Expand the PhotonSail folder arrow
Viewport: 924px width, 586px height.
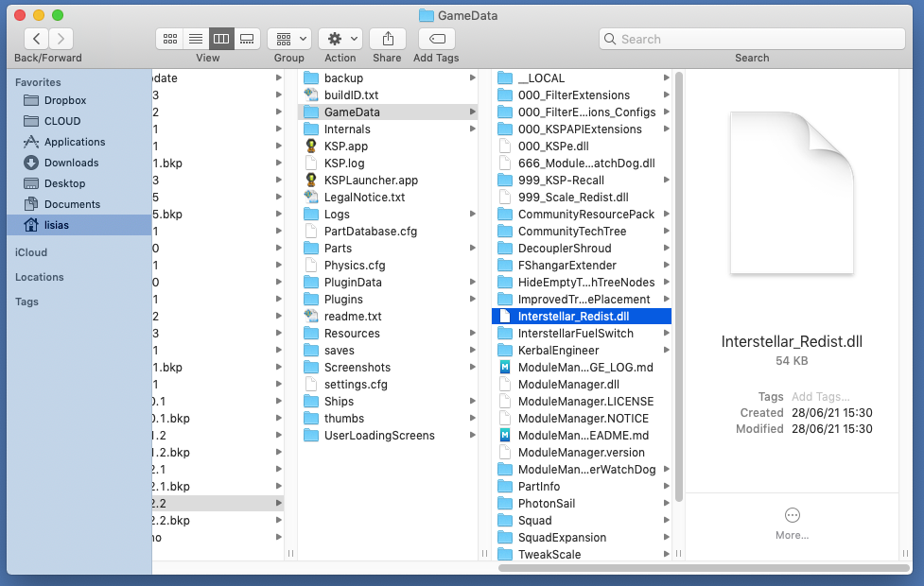pos(666,504)
